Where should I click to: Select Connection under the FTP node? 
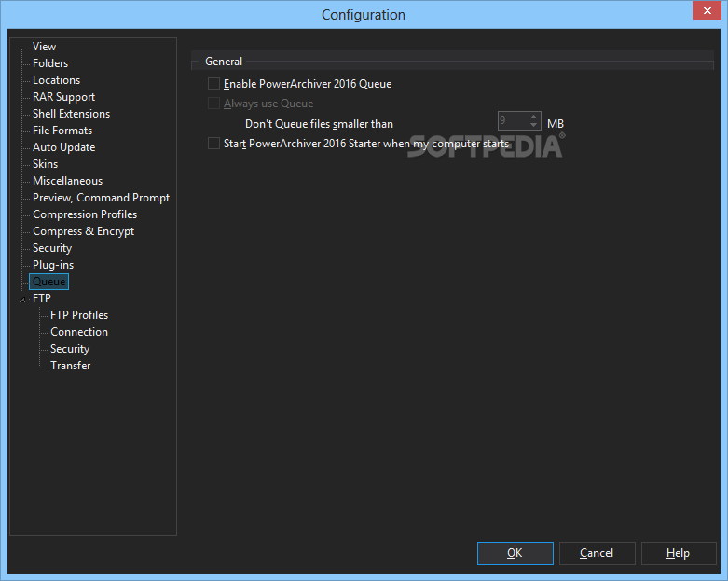point(79,332)
